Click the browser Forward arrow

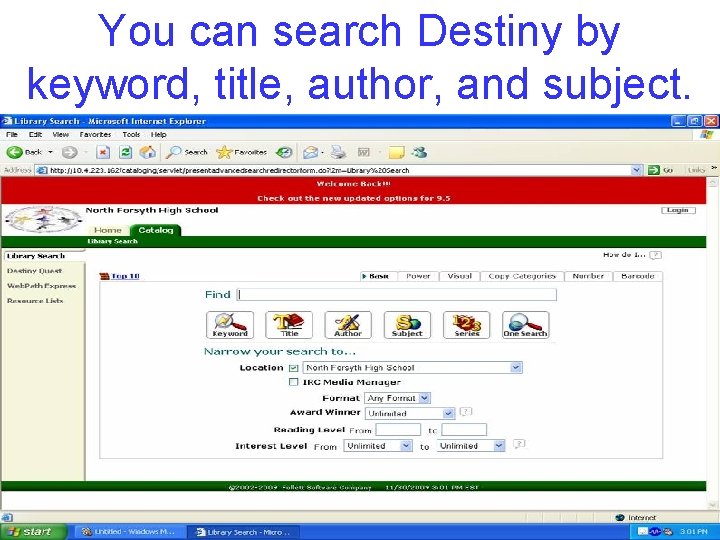(69, 152)
